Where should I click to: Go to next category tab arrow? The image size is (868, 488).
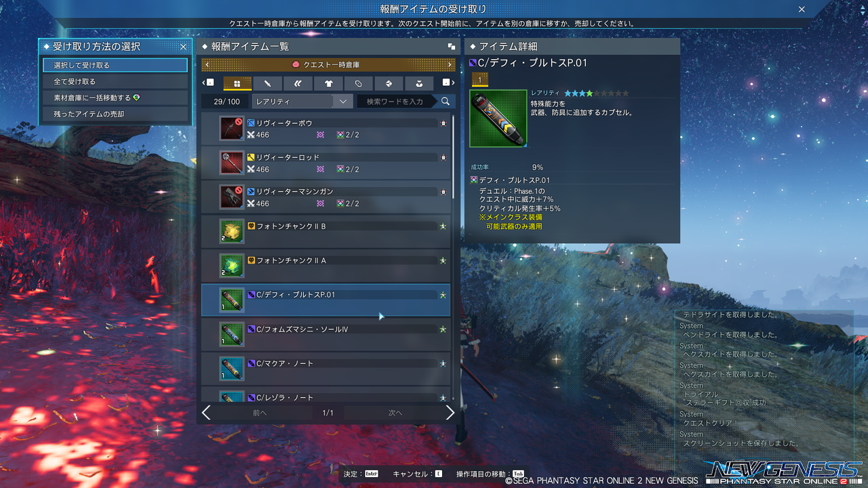448,83
